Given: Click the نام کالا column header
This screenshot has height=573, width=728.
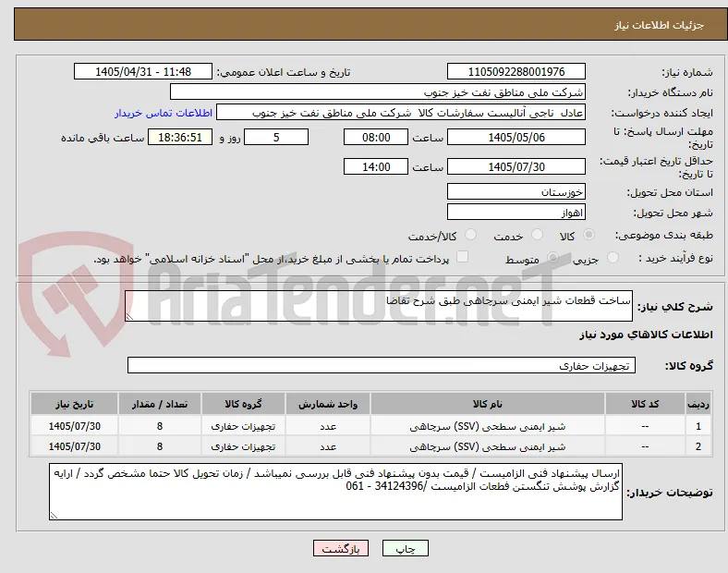Looking at the screenshot, I should pos(488,404).
